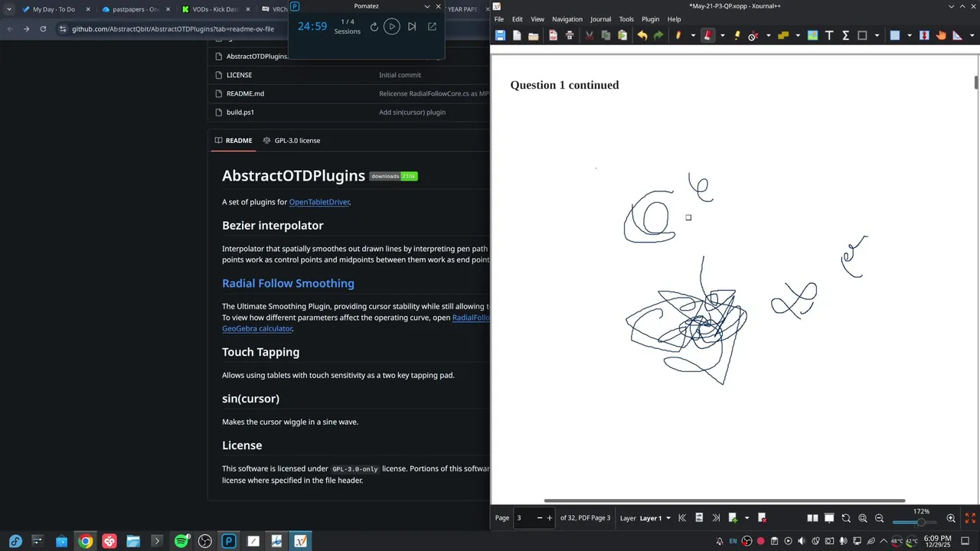The image size is (980, 551).
Task: Open the system clock showing 6:09 PM
Action: pos(937,541)
